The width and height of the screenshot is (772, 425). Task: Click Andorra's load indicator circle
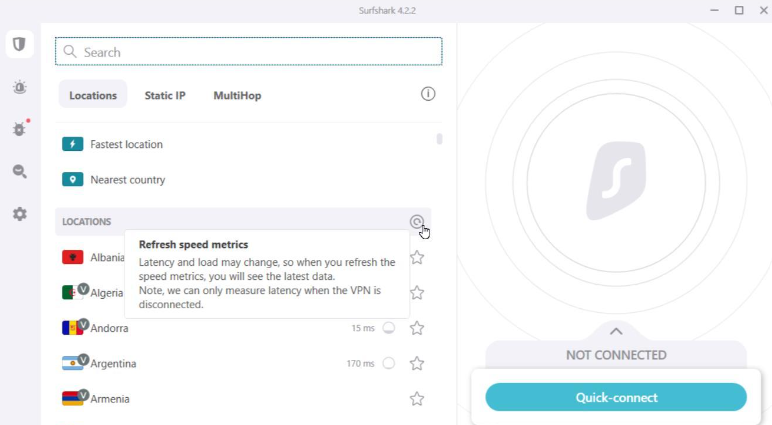coord(388,328)
